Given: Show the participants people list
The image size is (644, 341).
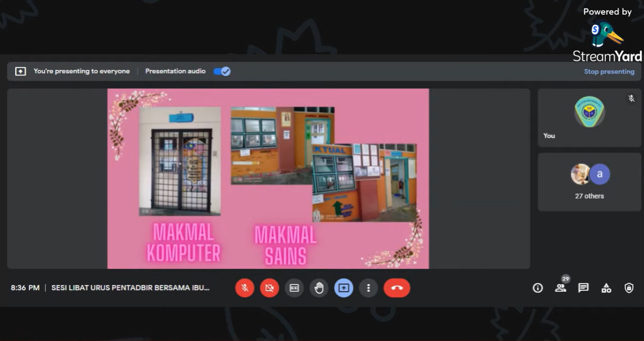Looking at the screenshot, I should [560, 288].
